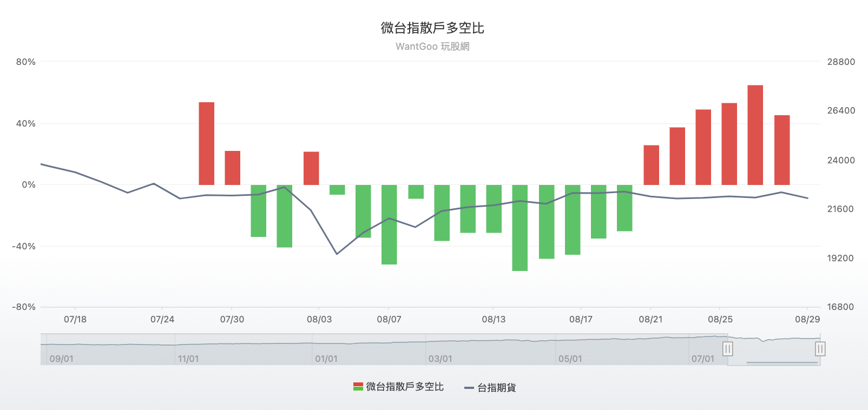This screenshot has height=410, width=868.
Task: Click the 80% left axis label
Action: pyautogui.click(x=26, y=62)
